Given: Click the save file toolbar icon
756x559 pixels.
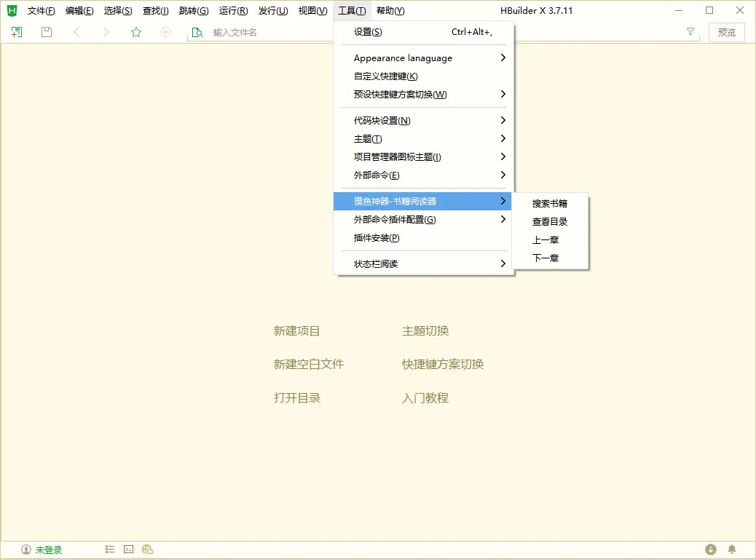Looking at the screenshot, I should [x=47, y=32].
